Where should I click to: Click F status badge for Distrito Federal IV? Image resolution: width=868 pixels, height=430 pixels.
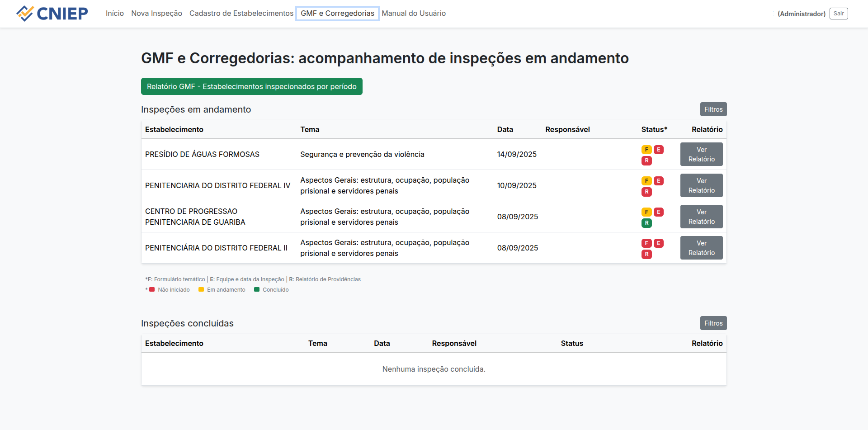click(x=646, y=181)
